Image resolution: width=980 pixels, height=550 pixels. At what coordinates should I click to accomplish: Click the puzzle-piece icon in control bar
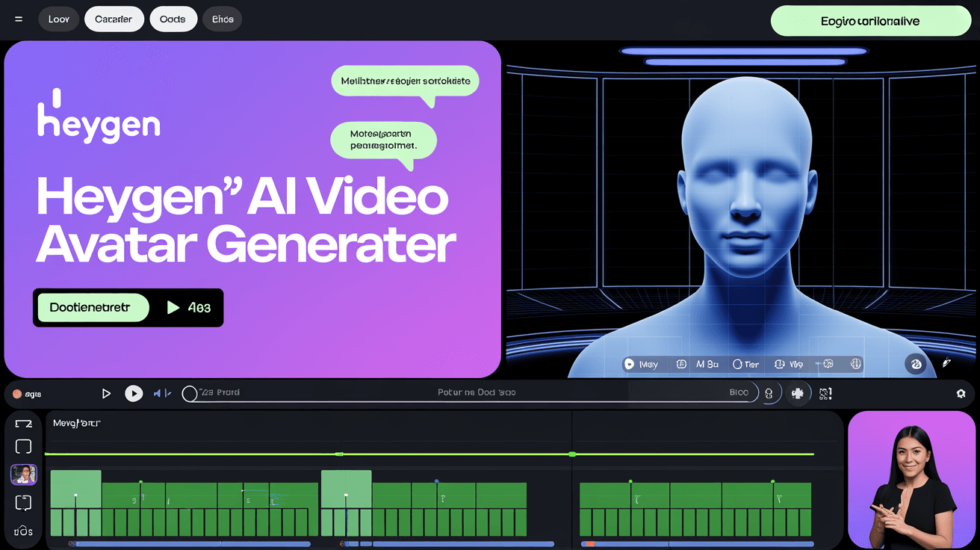point(798,393)
